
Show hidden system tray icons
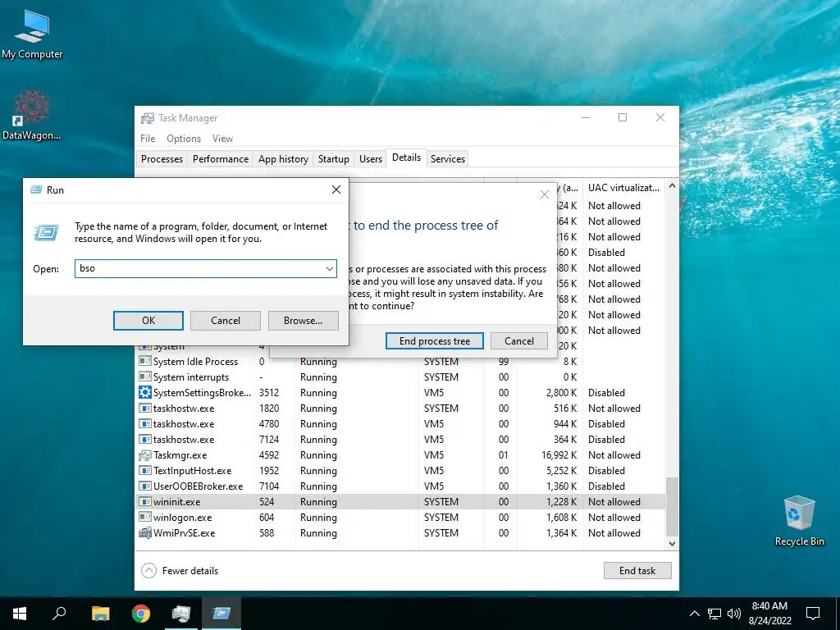(694, 614)
